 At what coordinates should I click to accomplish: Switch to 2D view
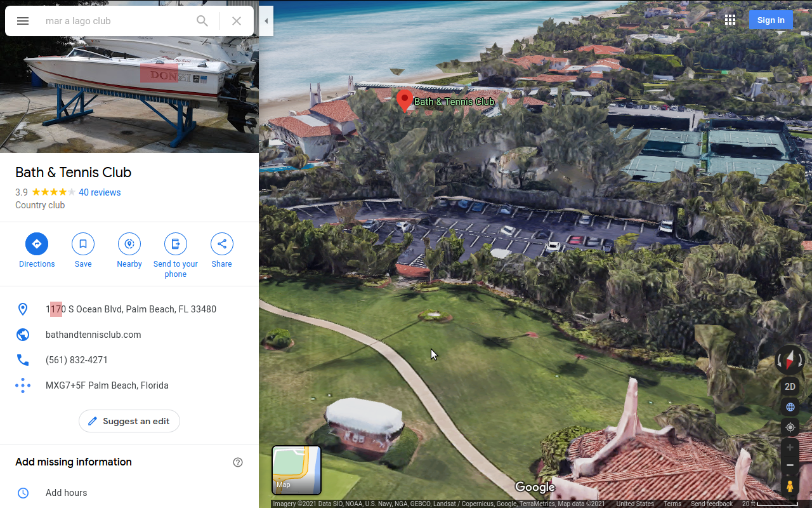point(790,387)
